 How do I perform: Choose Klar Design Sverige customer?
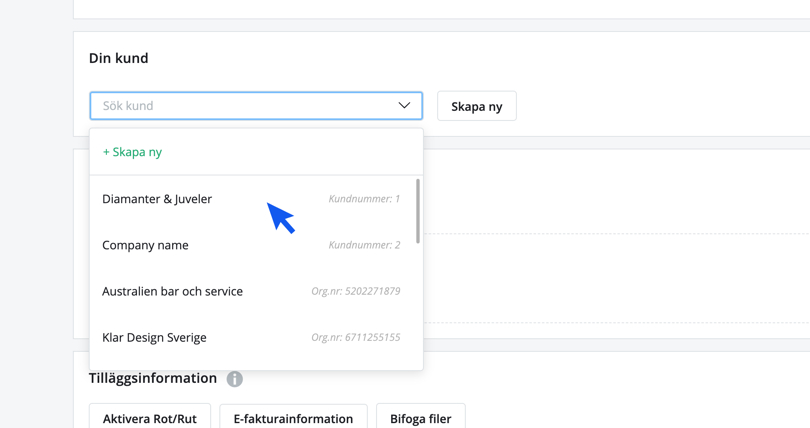click(x=154, y=338)
